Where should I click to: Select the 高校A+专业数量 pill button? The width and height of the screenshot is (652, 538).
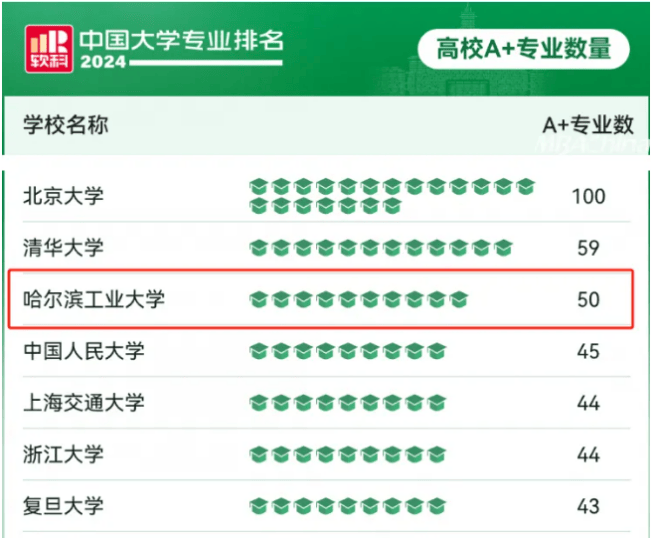pyautogui.click(x=524, y=49)
